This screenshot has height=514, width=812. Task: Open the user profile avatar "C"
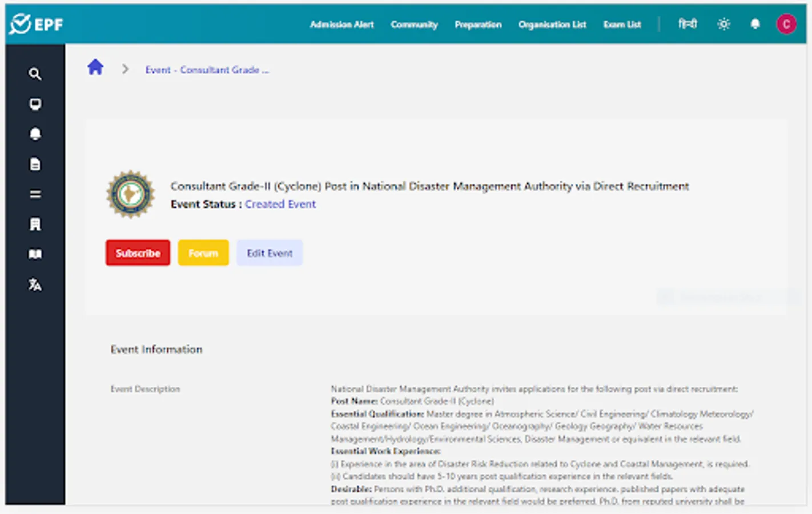(x=786, y=24)
